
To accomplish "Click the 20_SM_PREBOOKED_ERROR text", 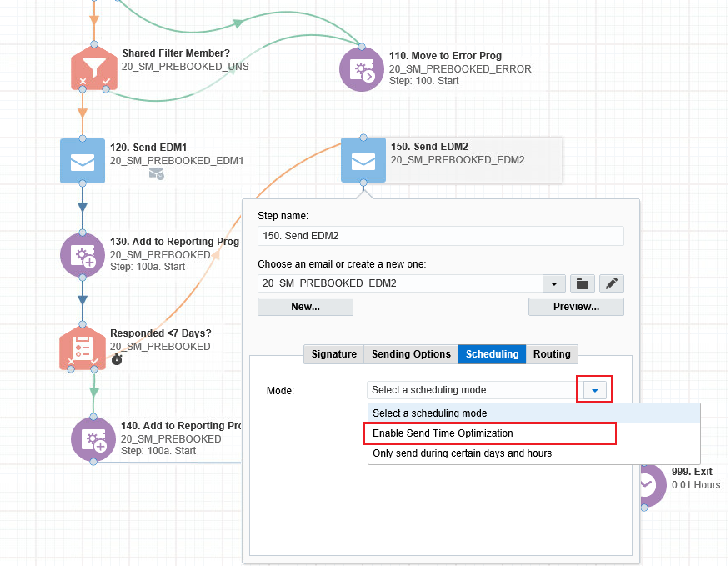I will (460, 69).
